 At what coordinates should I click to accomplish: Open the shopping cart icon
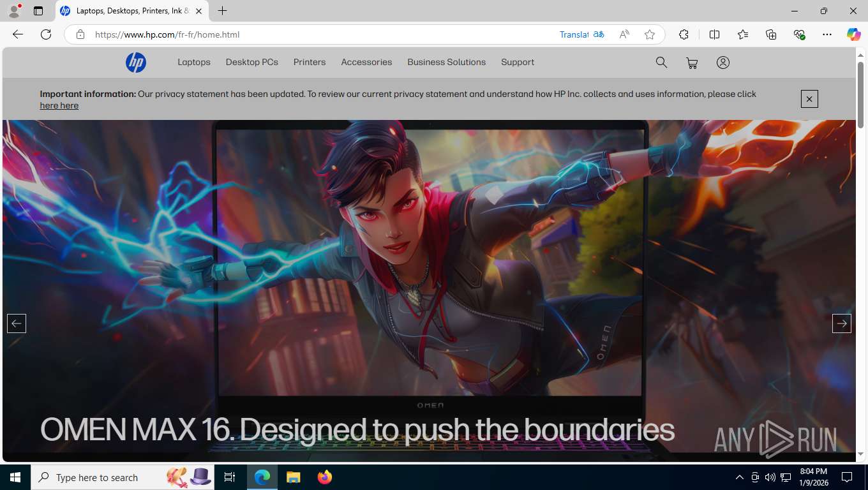click(692, 63)
